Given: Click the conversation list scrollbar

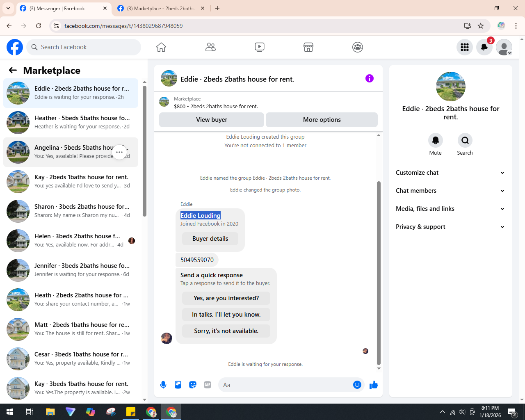Looking at the screenshot, I should tap(144, 151).
